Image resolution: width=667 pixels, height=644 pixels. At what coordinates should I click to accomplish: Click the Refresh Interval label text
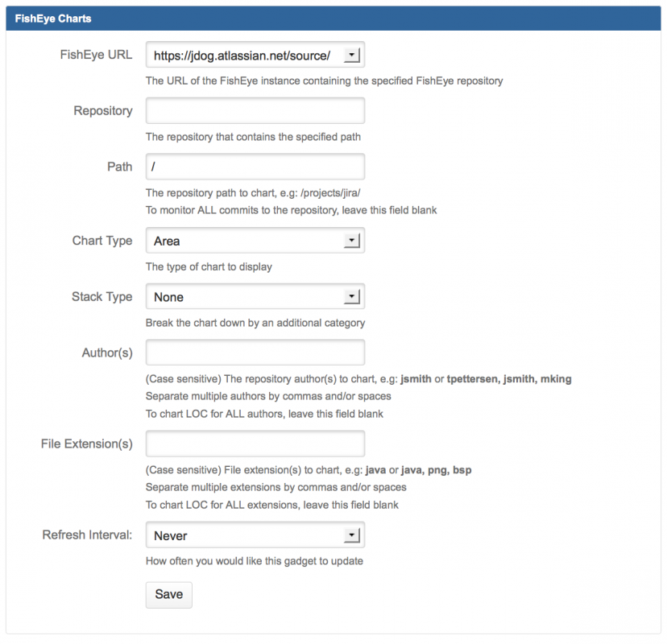(x=87, y=535)
